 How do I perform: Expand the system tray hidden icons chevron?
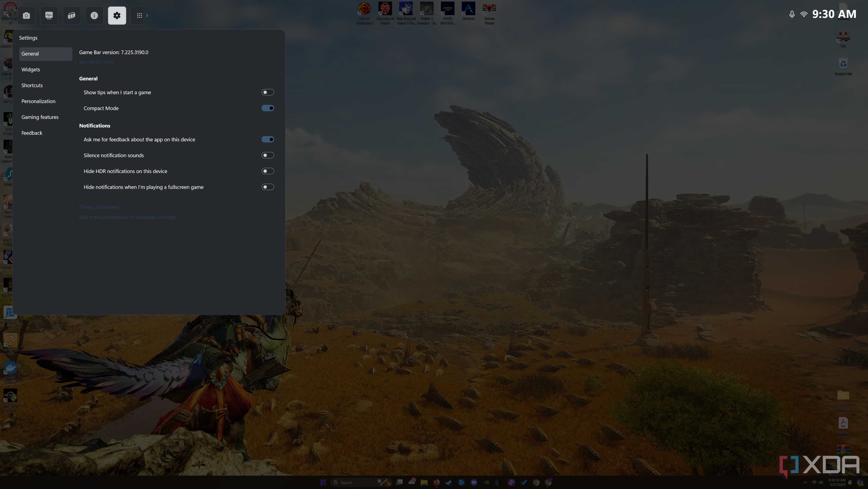point(805,483)
